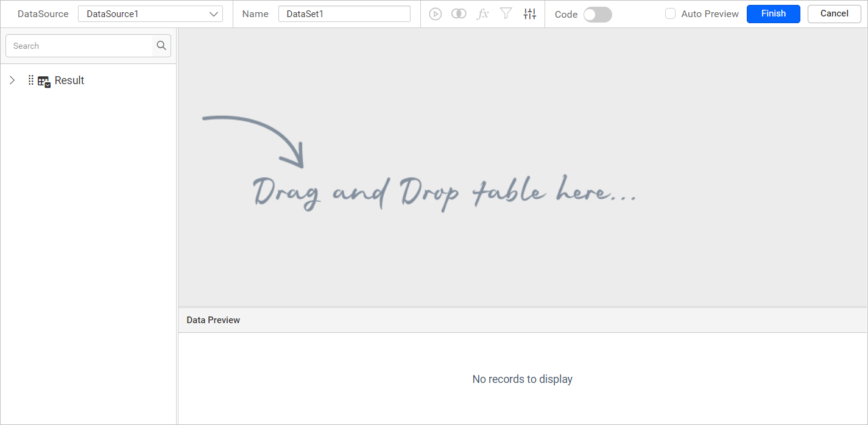Viewport: 868px width, 425px height.
Task: Click the Data Preview header
Action: [523, 320]
